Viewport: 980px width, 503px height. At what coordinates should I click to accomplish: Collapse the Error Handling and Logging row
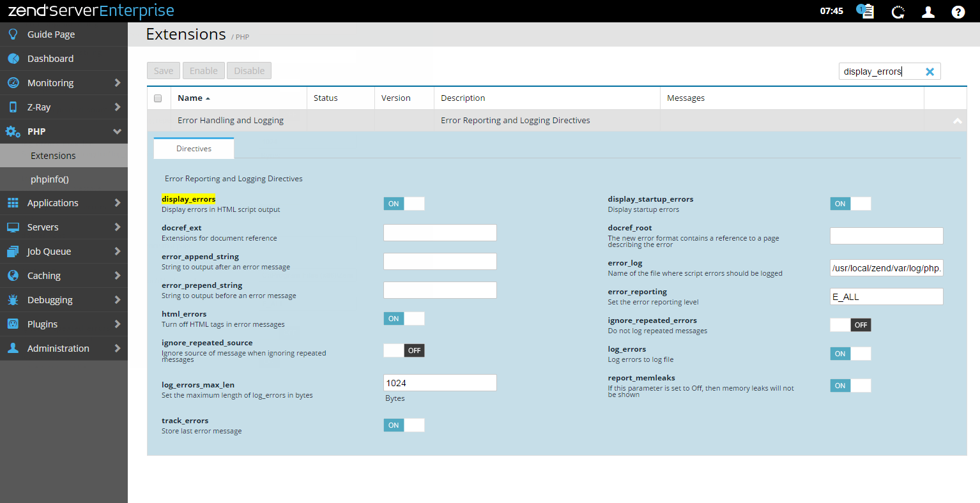pos(957,121)
